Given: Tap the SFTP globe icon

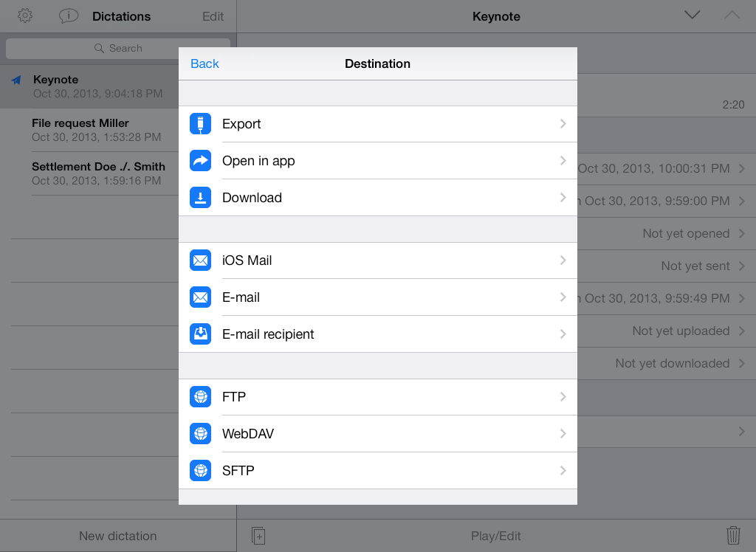Looking at the screenshot, I should coord(200,471).
